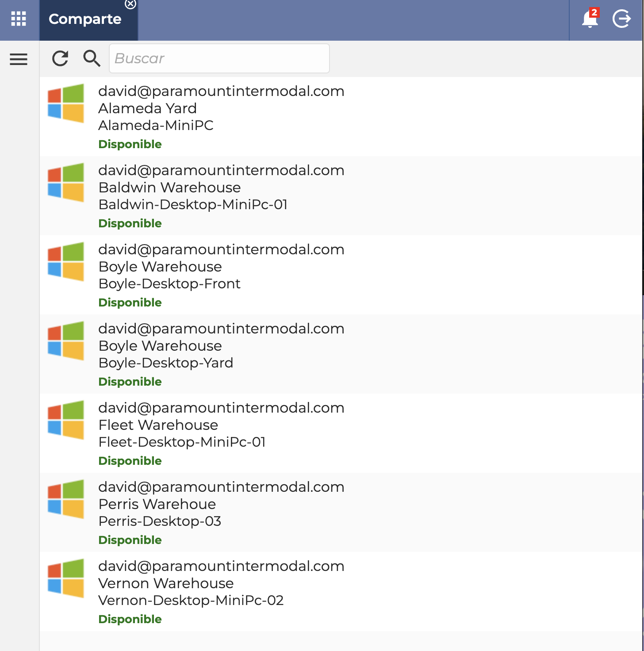644x651 pixels.
Task: Click Windows icon for Perris-Desktop-03
Action: coord(66,499)
